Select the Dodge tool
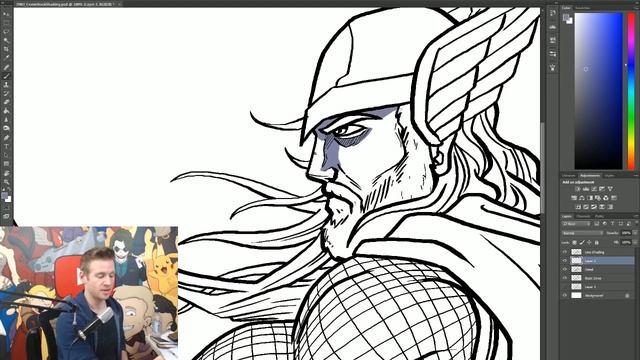The height and width of the screenshot is (360, 640). (x=7, y=128)
